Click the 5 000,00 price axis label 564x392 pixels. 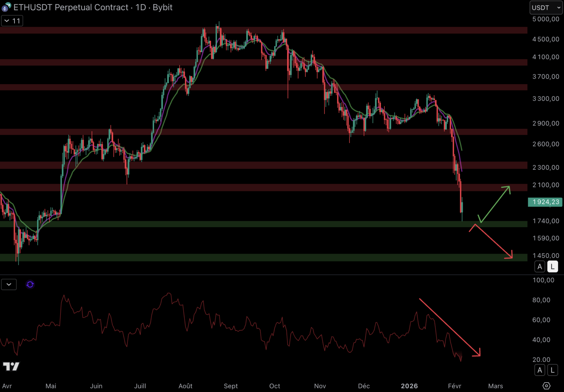(x=545, y=19)
